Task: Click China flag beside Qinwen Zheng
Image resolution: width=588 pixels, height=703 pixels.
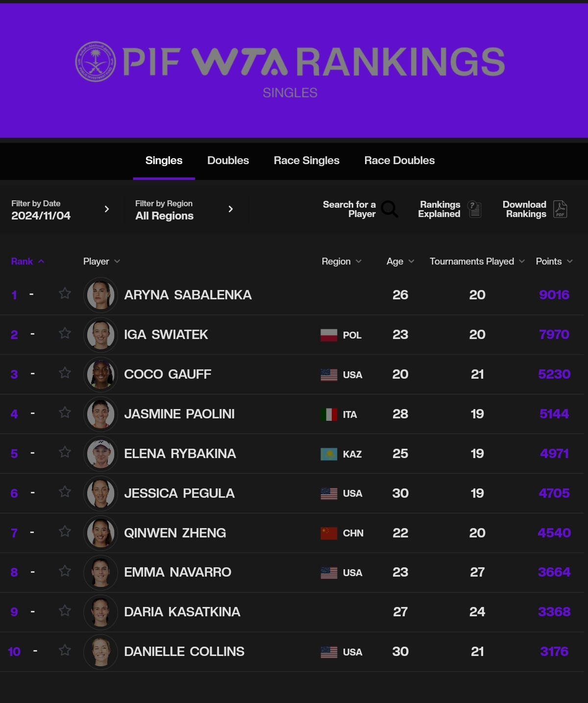Action: click(x=329, y=533)
